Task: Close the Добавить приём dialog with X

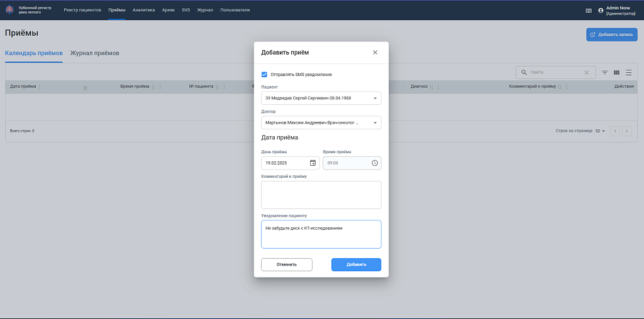Action: click(375, 52)
